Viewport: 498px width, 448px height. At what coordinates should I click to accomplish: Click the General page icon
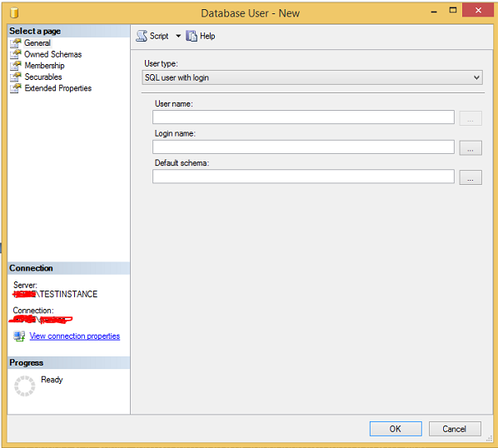point(16,42)
